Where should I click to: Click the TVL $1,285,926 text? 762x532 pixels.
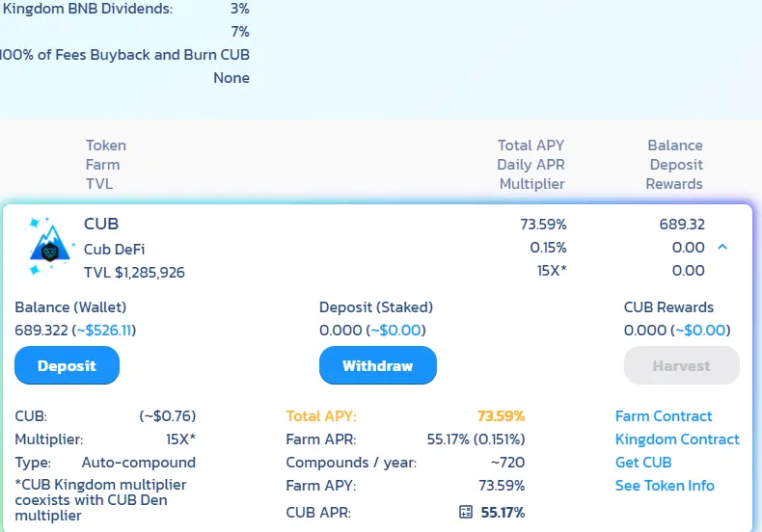point(134,273)
